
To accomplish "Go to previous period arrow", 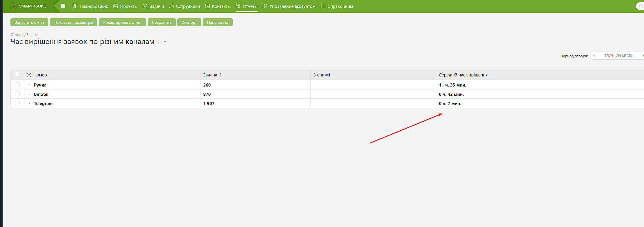I will tap(594, 56).
